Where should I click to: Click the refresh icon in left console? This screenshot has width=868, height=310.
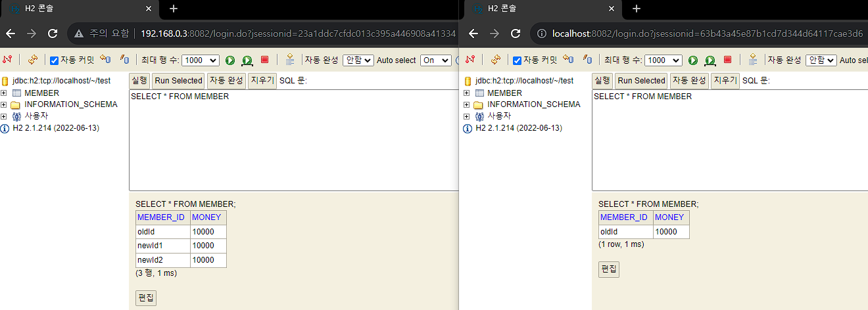coord(33,60)
